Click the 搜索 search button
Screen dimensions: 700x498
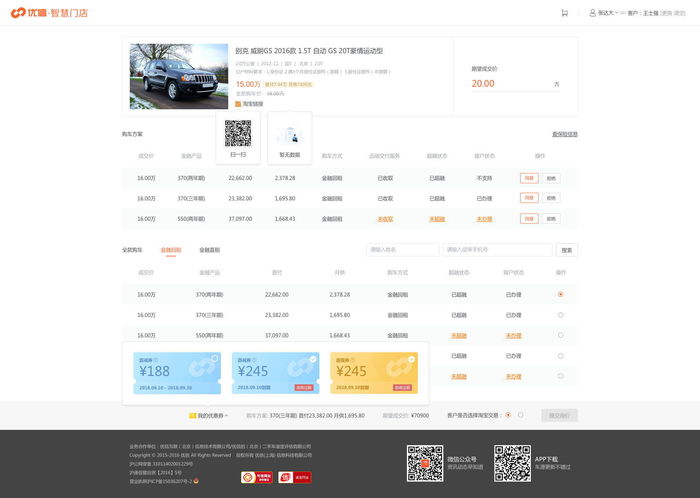pos(567,250)
